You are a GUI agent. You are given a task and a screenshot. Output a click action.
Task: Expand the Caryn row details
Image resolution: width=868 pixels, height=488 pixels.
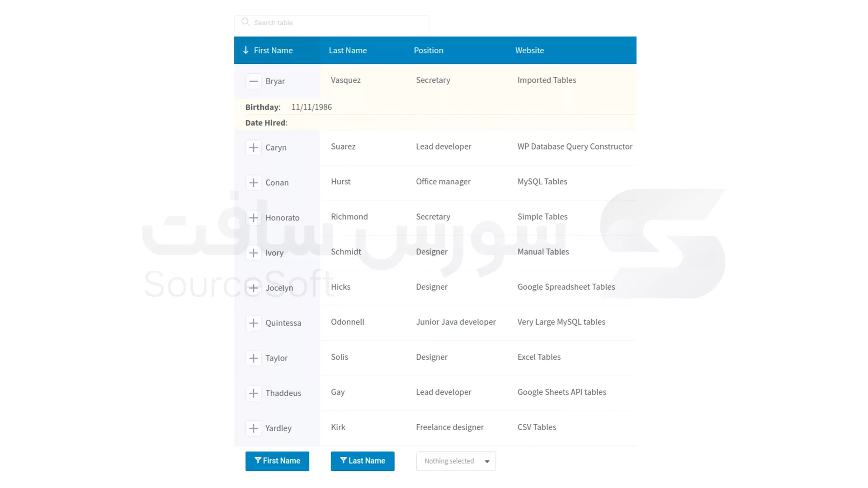253,148
